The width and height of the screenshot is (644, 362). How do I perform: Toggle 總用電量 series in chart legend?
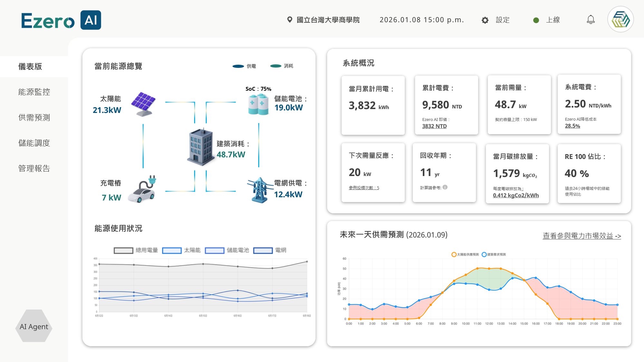pos(124,250)
